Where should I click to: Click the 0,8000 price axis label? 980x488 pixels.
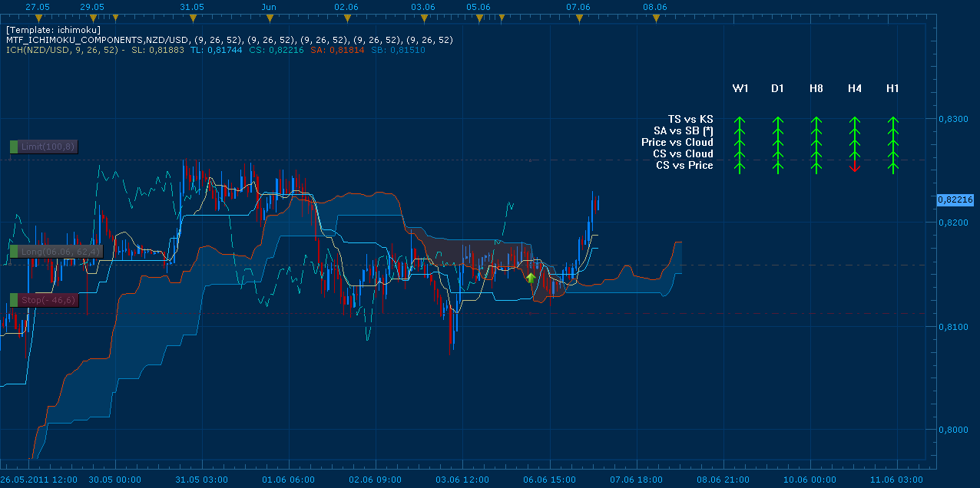(953, 430)
